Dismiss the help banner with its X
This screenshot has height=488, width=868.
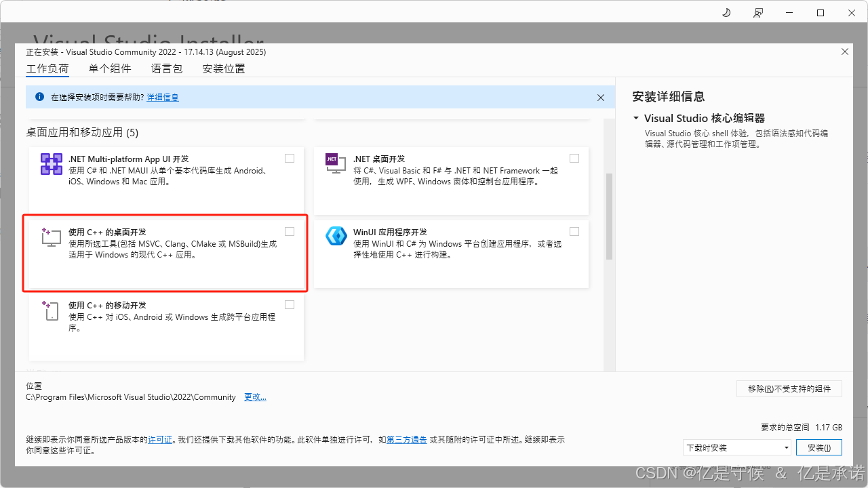pyautogui.click(x=601, y=98)
